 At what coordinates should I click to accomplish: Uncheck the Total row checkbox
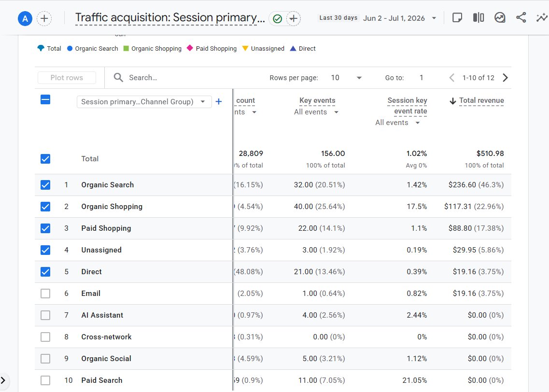click(45, 159)
